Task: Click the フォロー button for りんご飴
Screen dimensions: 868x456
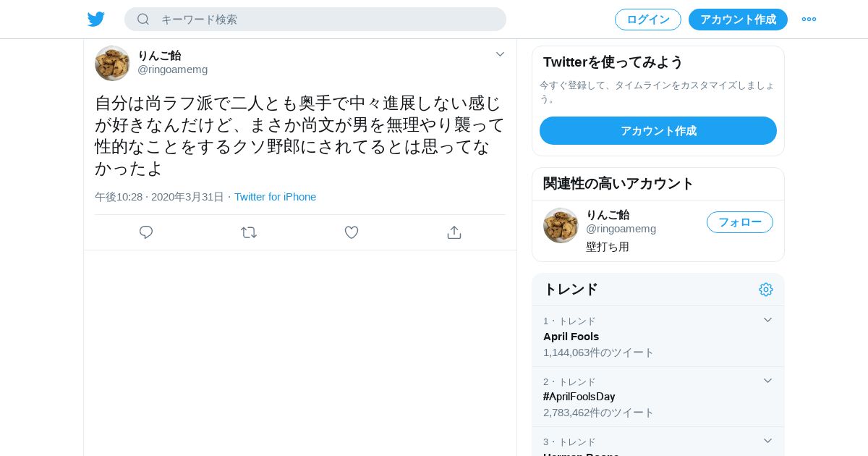Action: pos(739,222)
